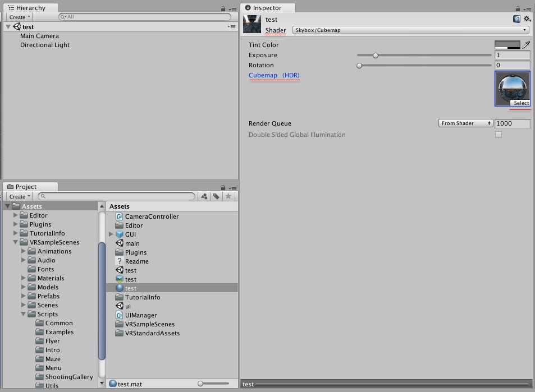Image resolution: width=535 pixels, height=392 pixels.
Task: Select the highlighted test material sphere icon
Action: 119,288
